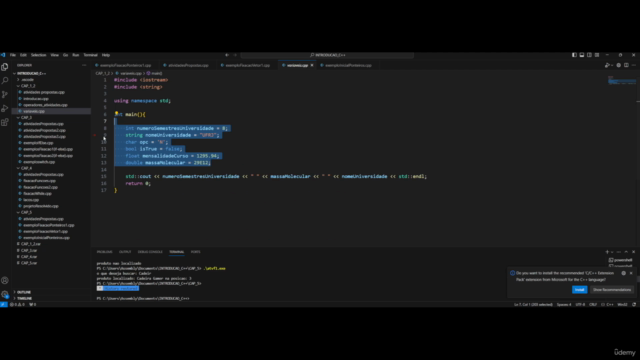
Task: Open Explorer Views and More Actions ellipsis
Action: [84, 65]
